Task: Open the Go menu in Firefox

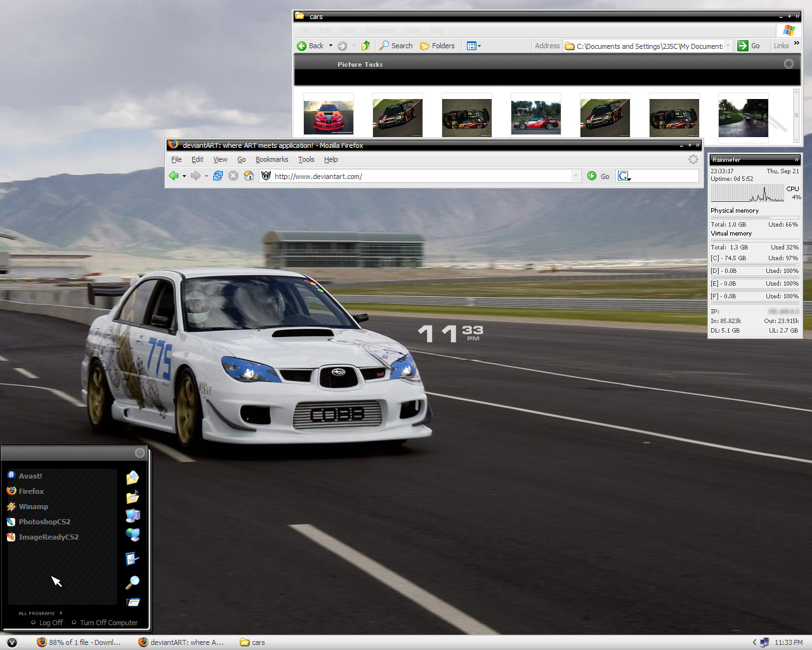Action: pos(241,159)
